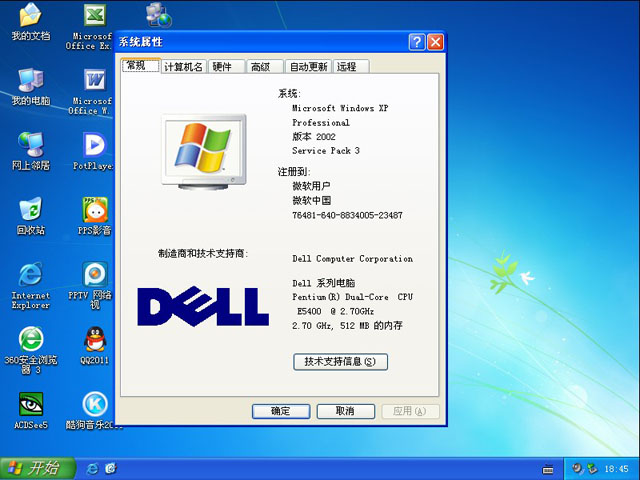Click the volume tray icon beside the clock
Image resolution: width=640 pixels, height=480 pixels.
click(577, 468)
